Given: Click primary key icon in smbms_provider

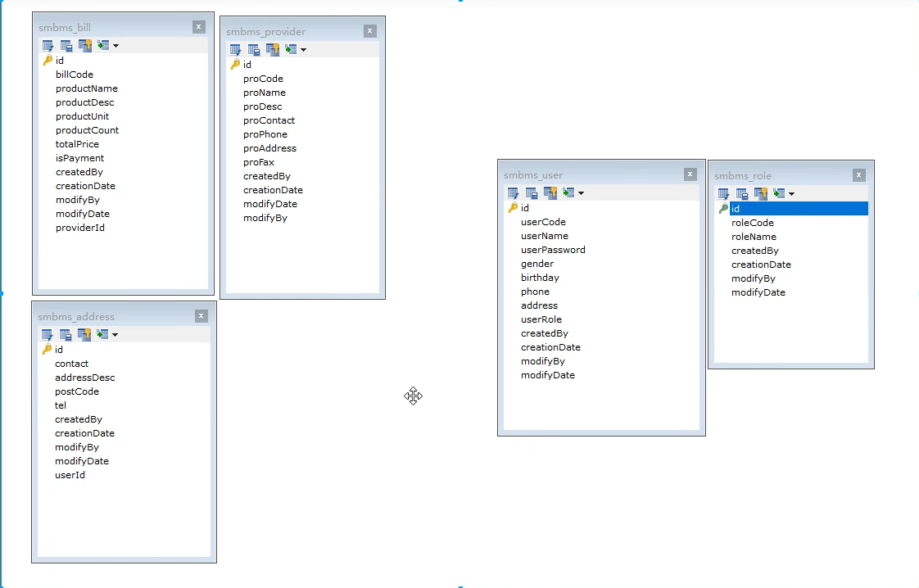Looking at the screenshot, I should (x=235, y=65).
